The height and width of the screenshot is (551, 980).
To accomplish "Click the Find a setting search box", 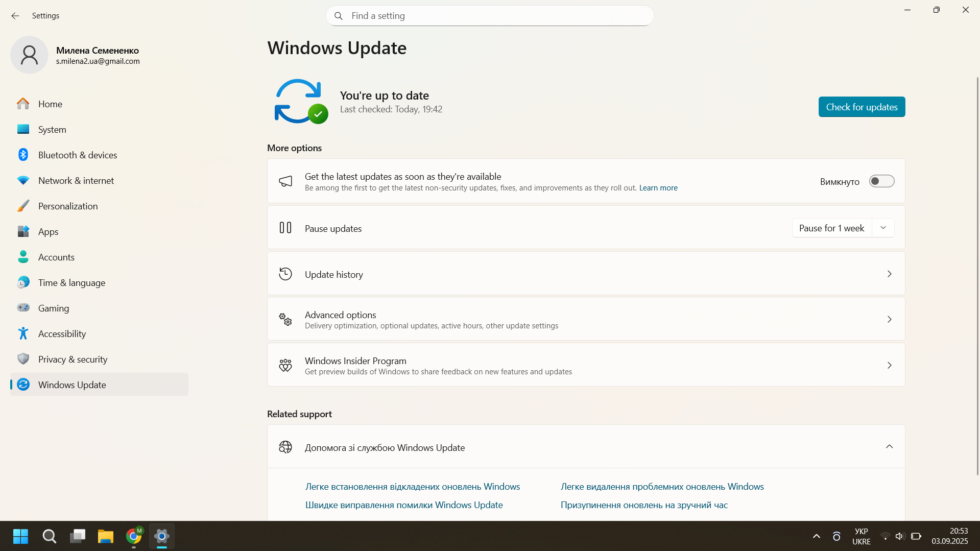I will pyautogui.click(x=490, y=16).
